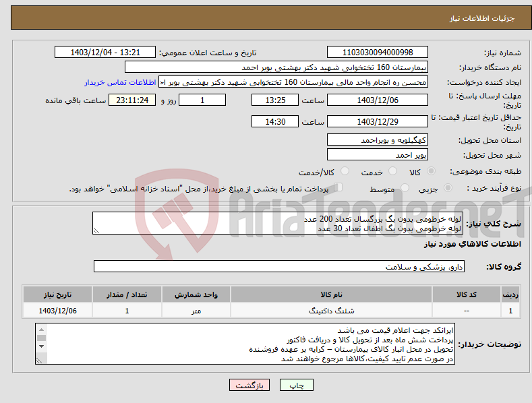Viewport: 532px width, 403px height.
Task: Click the need number field 1103030094000998
Action: coord(378,53)
